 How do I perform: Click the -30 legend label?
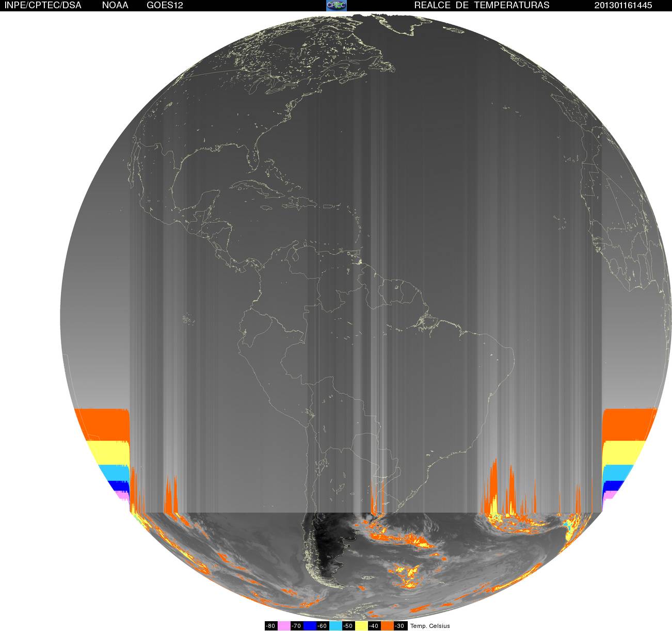pyautogui.click(x=399, y=626)
